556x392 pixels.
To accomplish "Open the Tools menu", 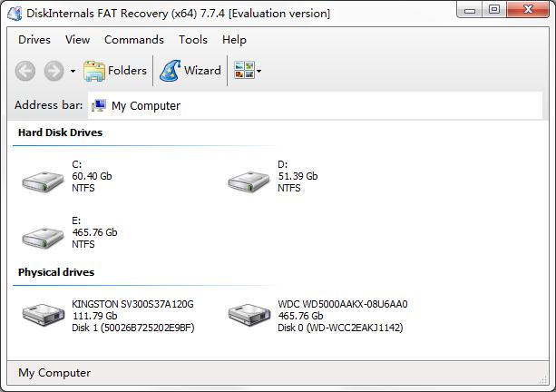I will click(x=193, y=40).
